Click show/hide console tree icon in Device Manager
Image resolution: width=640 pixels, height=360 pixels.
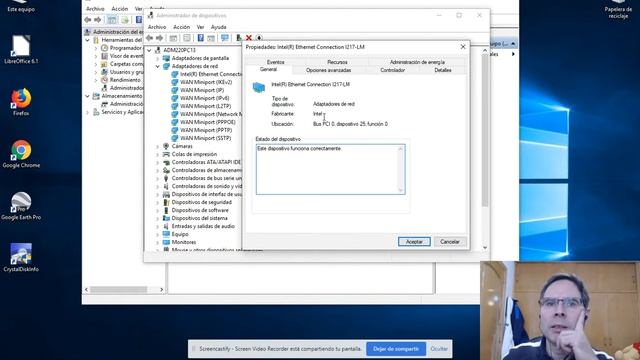pos(173,38)
